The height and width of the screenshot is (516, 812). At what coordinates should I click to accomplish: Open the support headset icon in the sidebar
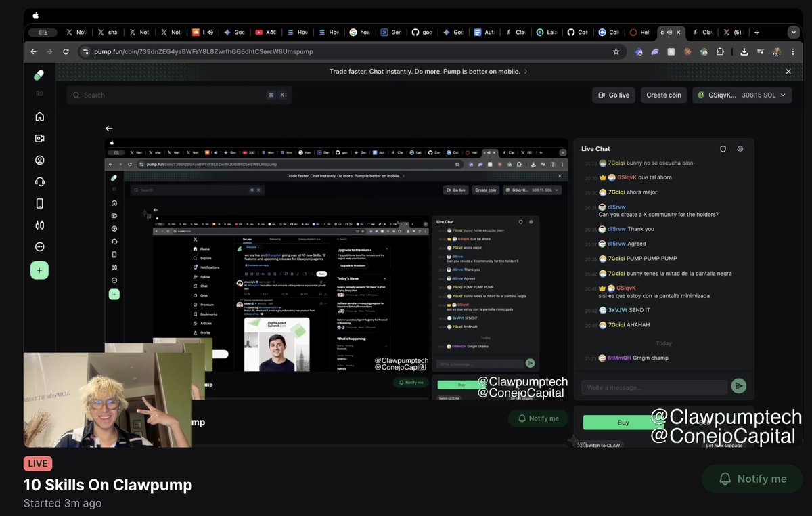point(39,181)
